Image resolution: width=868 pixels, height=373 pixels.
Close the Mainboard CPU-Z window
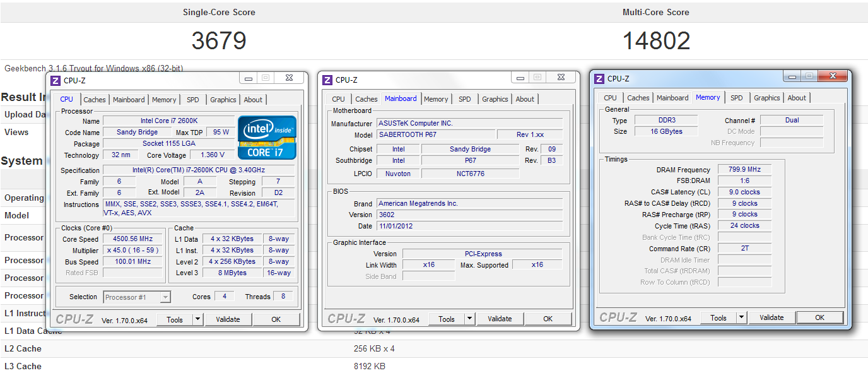point(560,77)
